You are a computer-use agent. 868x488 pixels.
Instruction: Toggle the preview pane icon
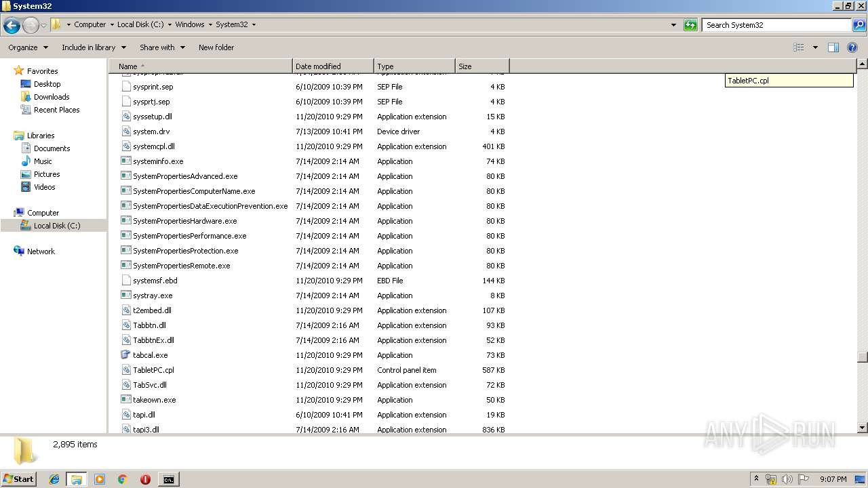[833, 47]
